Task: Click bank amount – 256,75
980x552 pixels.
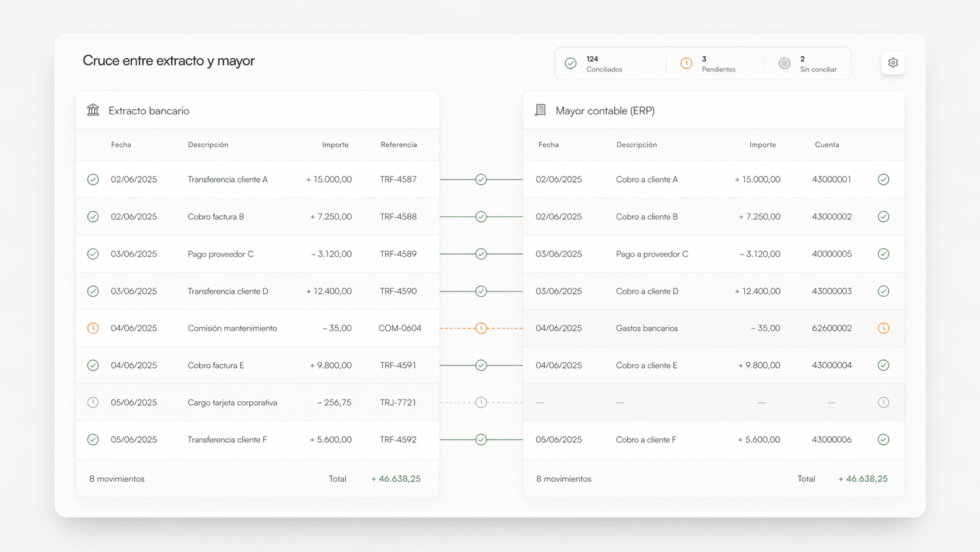Action: pyautogui.click(x=334, y=402)
